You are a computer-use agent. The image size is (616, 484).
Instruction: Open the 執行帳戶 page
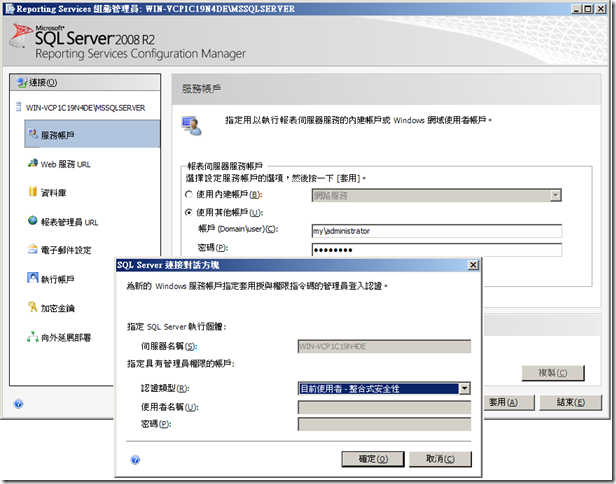pos(57,279)
